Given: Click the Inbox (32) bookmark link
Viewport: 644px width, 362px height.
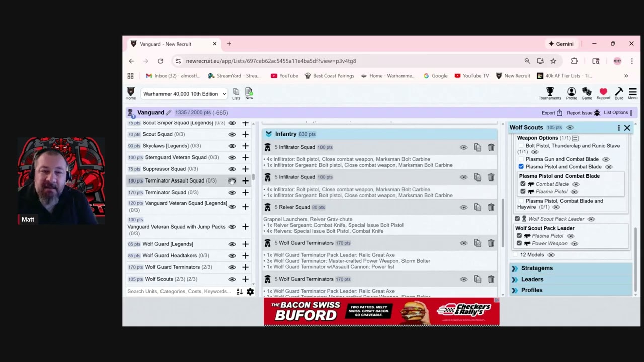Looking at the screenshot, I should point(173,76).
